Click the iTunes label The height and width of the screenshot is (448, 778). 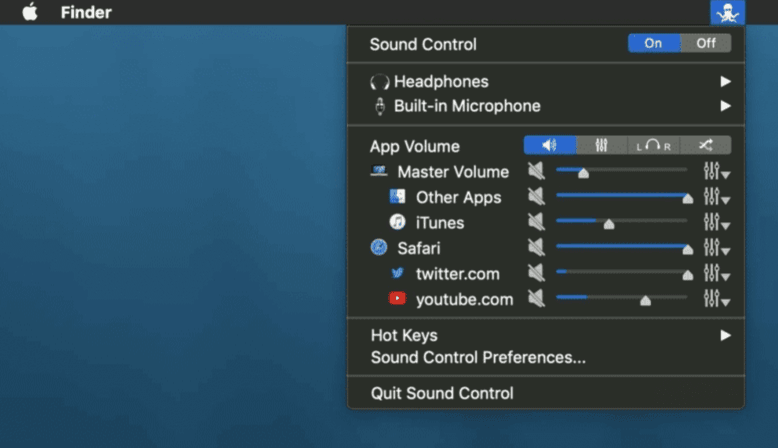point(440,223)
